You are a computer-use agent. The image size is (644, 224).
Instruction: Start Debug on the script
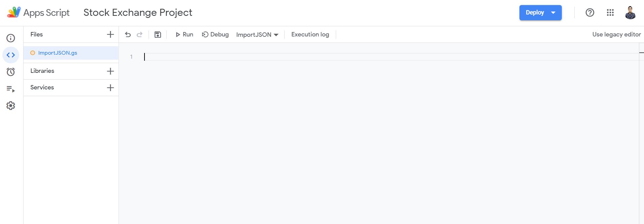(x=215, y=34)
